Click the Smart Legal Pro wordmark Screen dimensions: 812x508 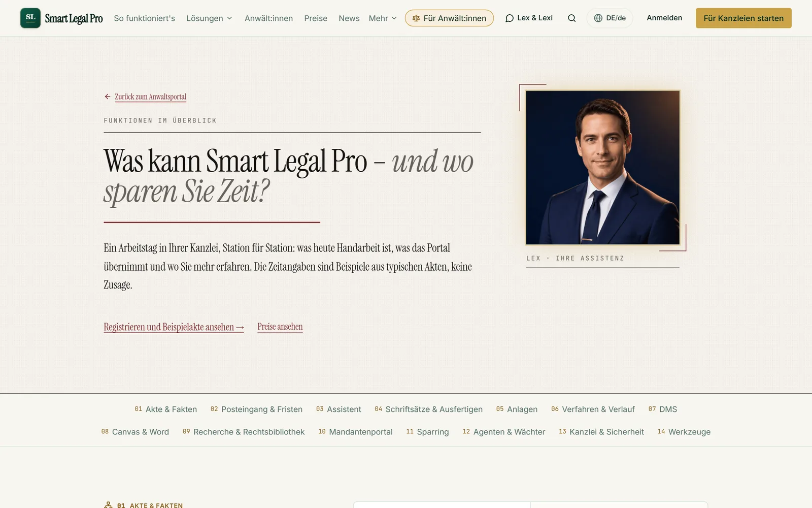coord(74,18)
